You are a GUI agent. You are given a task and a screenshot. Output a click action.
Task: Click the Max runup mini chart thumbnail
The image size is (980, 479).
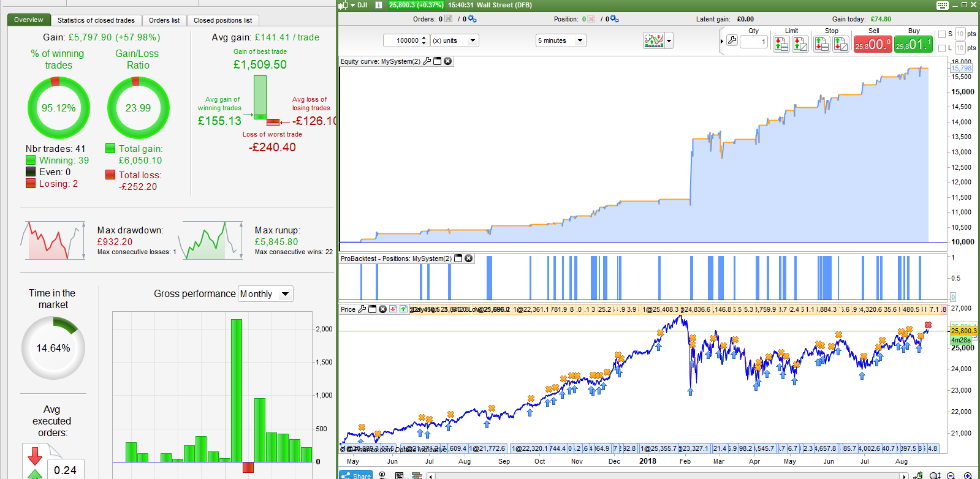click(x=210, y=240)
